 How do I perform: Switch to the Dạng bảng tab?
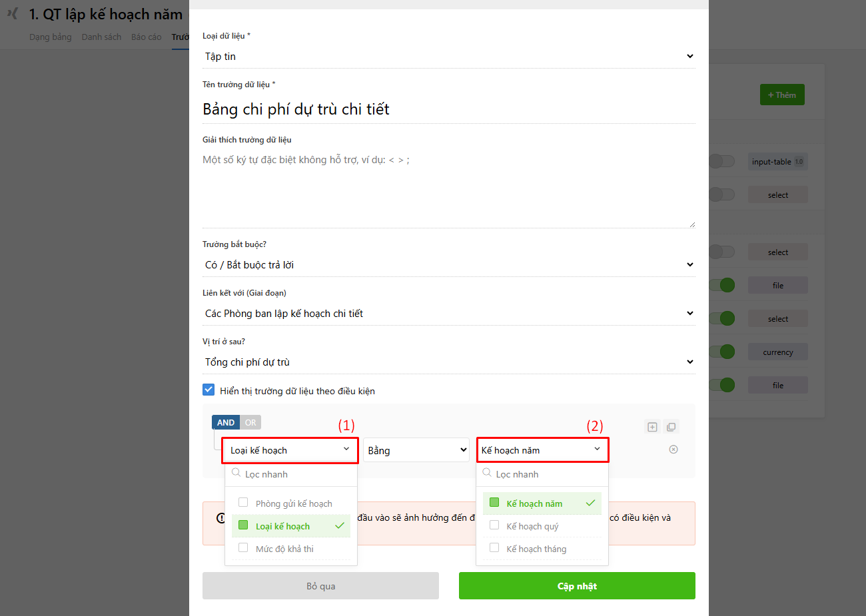[51, 37]
